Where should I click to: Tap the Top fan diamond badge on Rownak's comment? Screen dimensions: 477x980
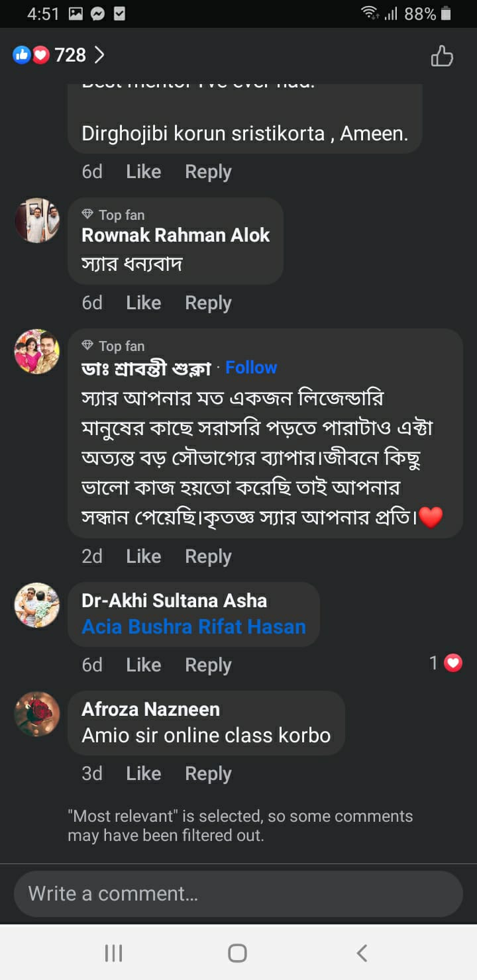pos(87,215)
